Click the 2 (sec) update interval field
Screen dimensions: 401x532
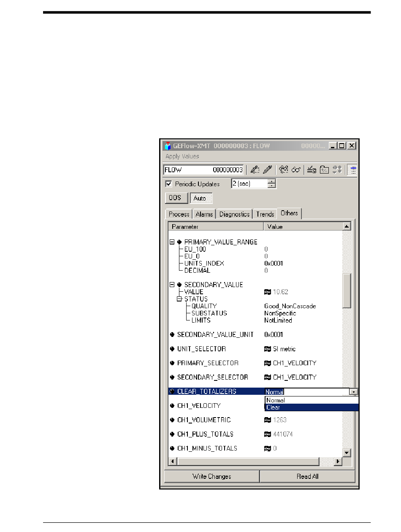click(250, 184)
